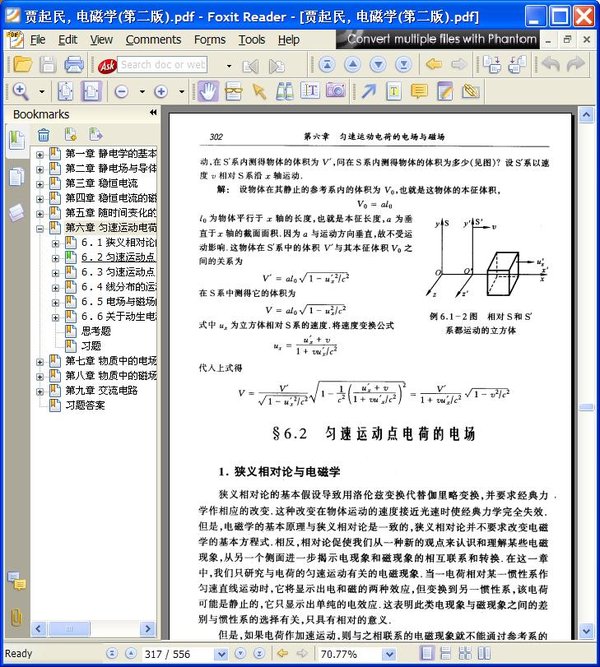The width and height of the screenshot is (600, 667).
Task: Select the Snapshot camera tool
Action: pos(335,90)
